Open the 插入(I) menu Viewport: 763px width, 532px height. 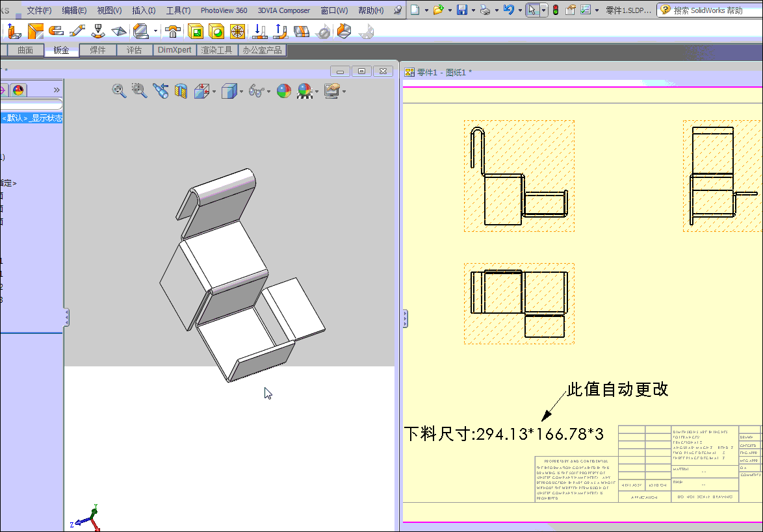click(144, 10)
